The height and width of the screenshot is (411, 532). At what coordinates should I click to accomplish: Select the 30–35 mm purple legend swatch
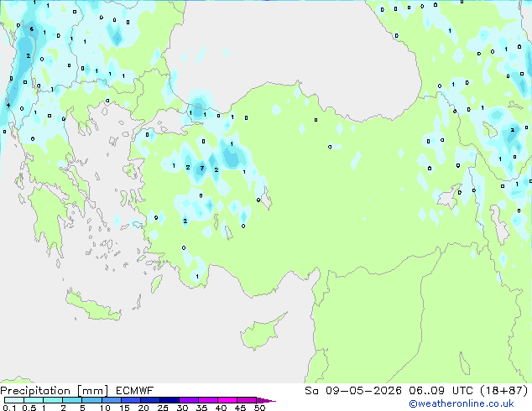pos(188,400)
